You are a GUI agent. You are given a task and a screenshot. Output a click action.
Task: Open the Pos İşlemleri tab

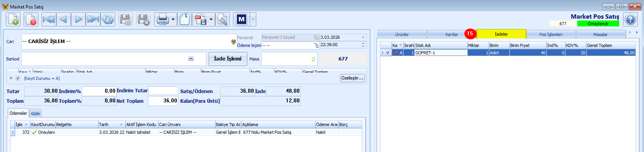(x=551, y=35)
